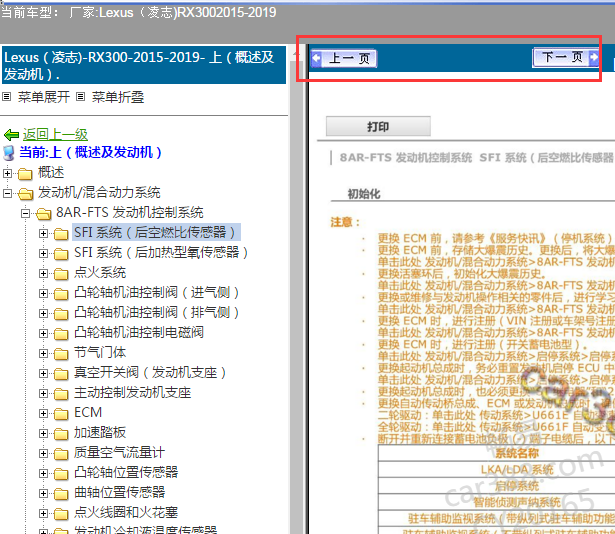Click the 下一页 next page button

click(566, 57)
